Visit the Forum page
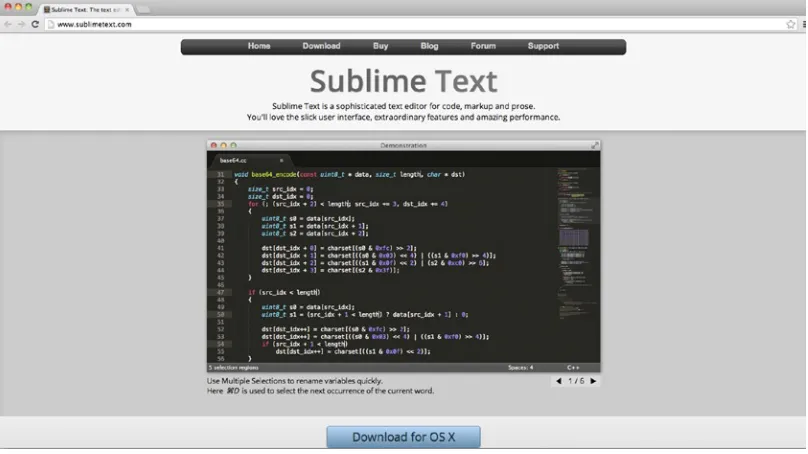The height and width of the screenshot is (454, 808). 483,46
